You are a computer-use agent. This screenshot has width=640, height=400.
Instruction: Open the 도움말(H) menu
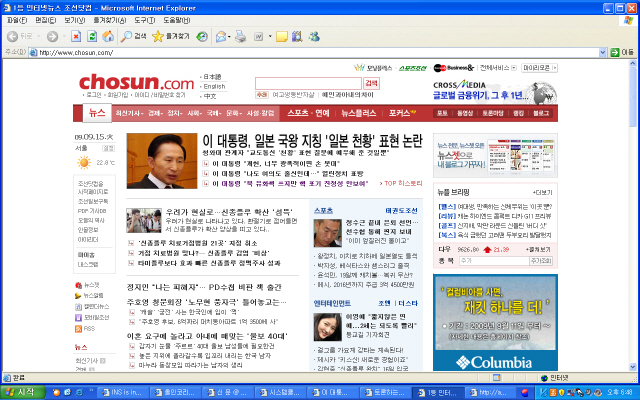(177, 20)
